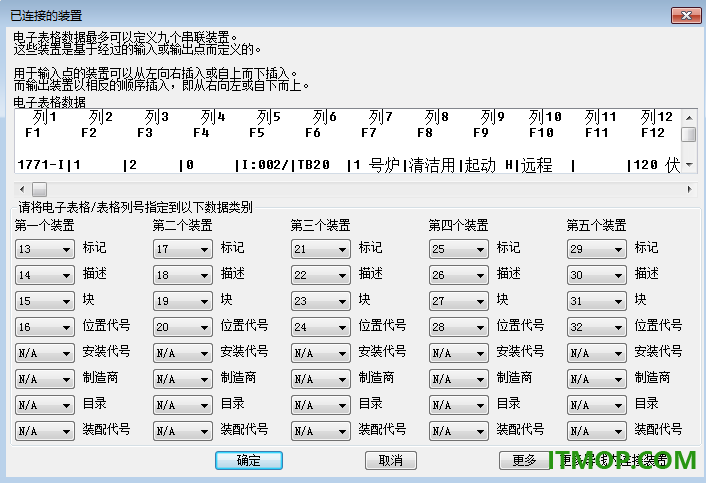Screen dimensions: 706x483
Task: Open the first device 描述 dropdown showing 14
Action: [x=45, y=275]
